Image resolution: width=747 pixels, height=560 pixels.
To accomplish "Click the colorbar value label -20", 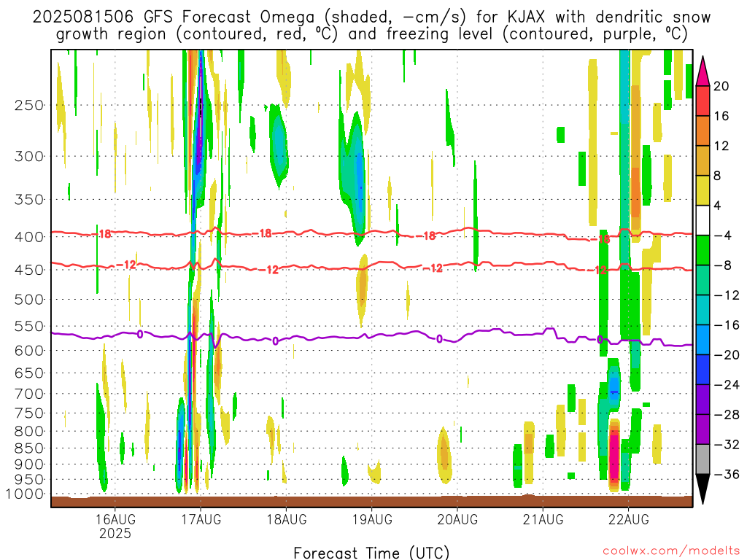I will point(726,355).
